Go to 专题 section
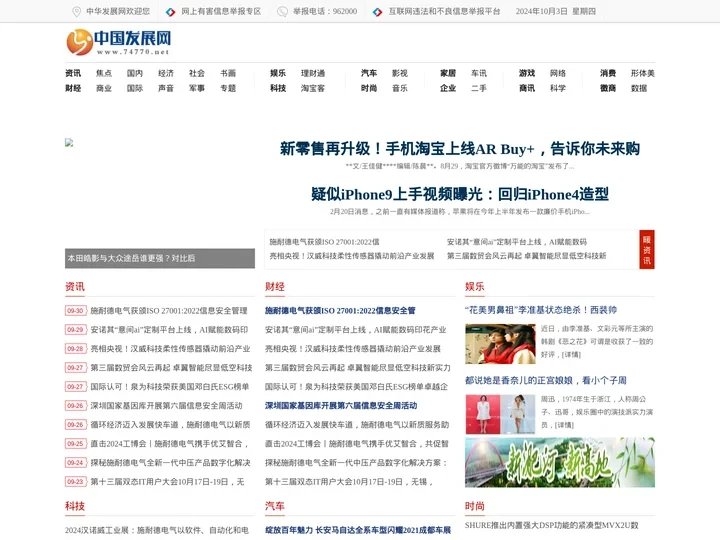Image resolution: width=720 pixels, height=540 pixels. [228, 88]
